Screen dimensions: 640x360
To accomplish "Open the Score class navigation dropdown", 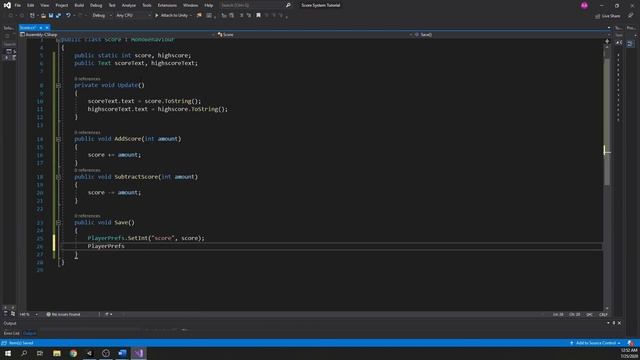I will (x=315, y=35).
